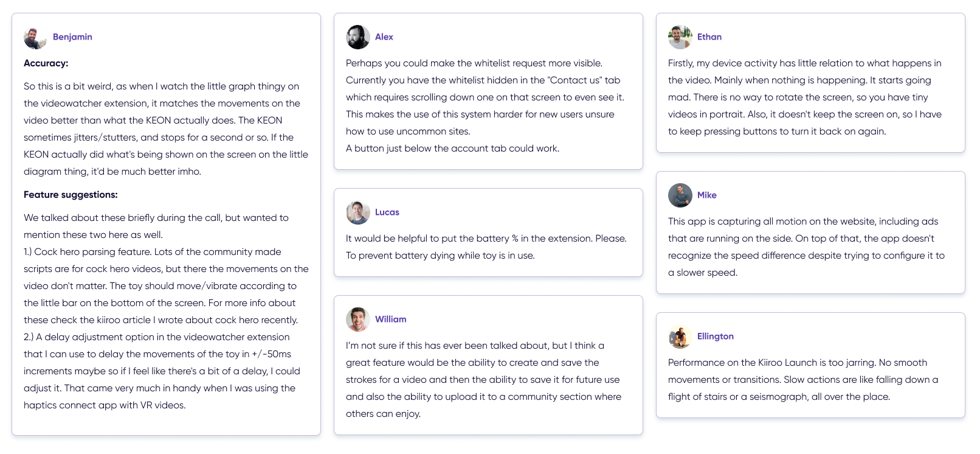The image size is (980, 454).
Task: Click William's smiling avatar
Action: 357,320
